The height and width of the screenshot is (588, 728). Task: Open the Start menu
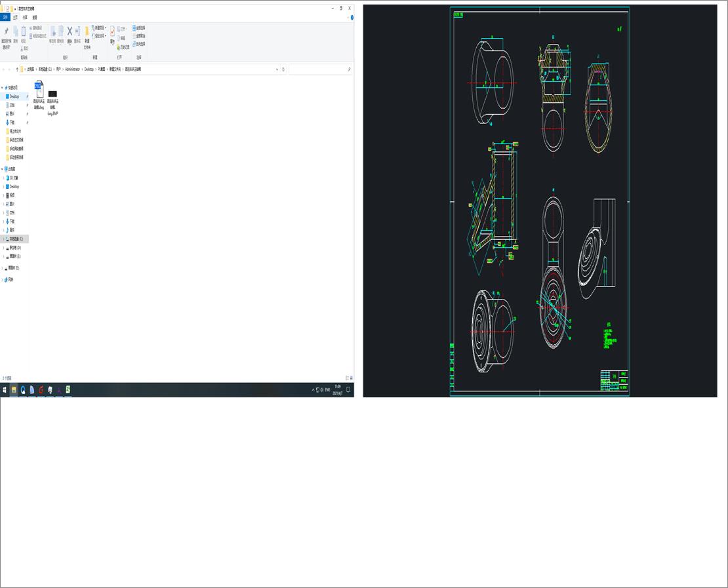pos(3,389)
